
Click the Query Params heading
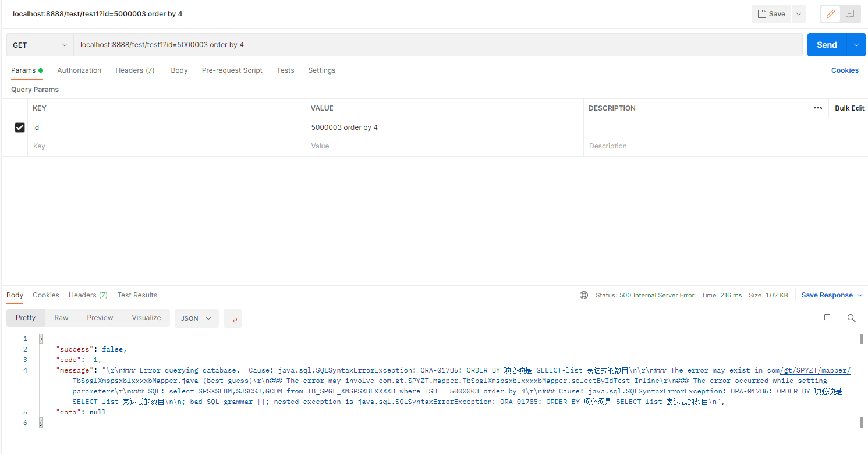pyautogui.click(x=35, y=90)
